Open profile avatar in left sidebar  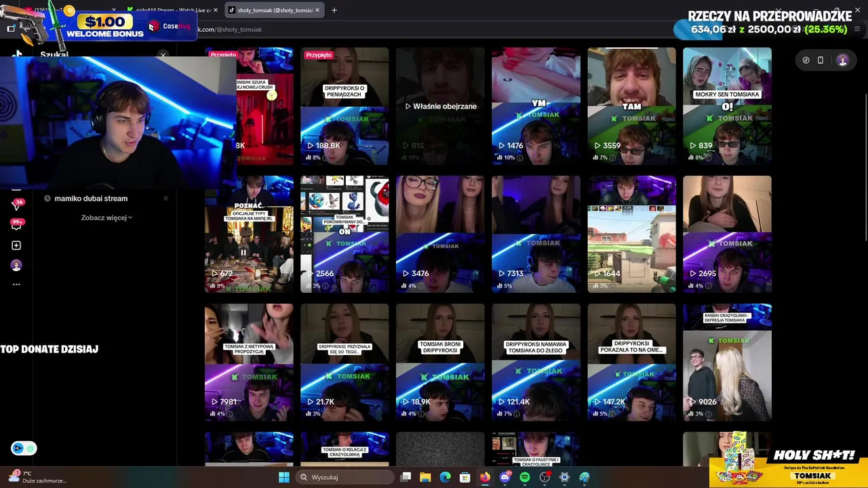tap(16, 265)
